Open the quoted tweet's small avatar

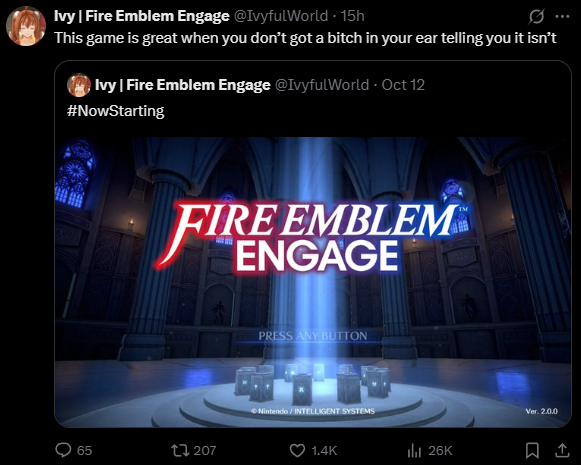[x=79, y=85]
